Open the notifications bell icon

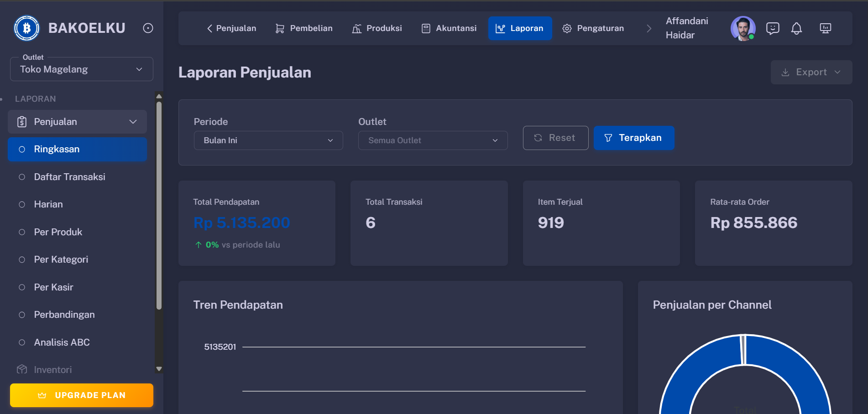[x=797, y=28]
